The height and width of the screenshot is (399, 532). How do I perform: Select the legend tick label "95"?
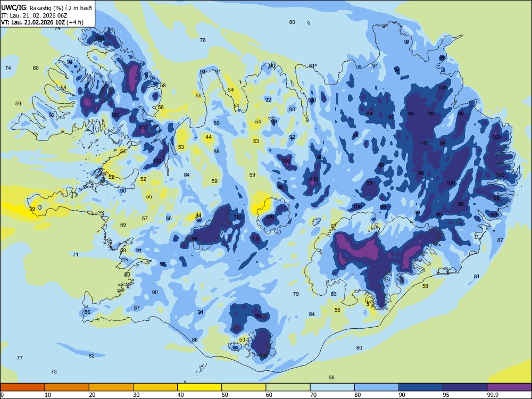[446, 395]
